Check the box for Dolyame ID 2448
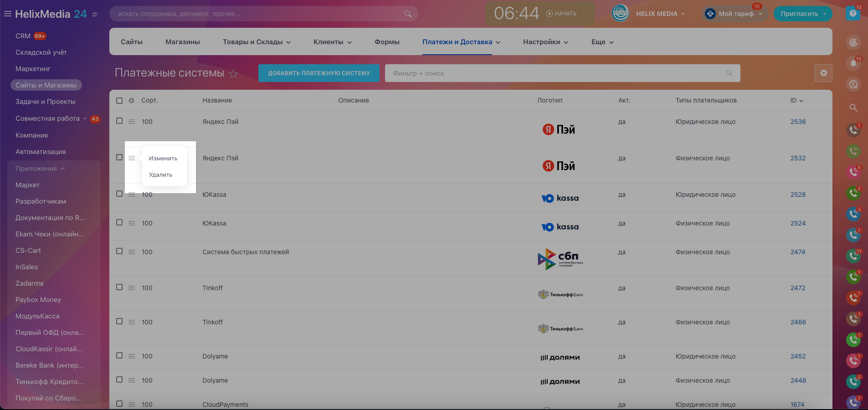The width and height of the screenshot is (868, 410). (x=119, y=380)
